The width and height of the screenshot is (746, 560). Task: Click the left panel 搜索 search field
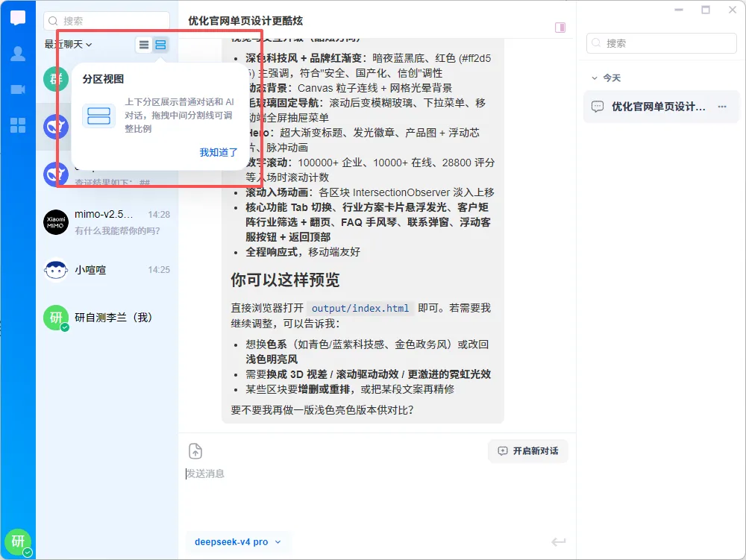click(x=107, y=21)
